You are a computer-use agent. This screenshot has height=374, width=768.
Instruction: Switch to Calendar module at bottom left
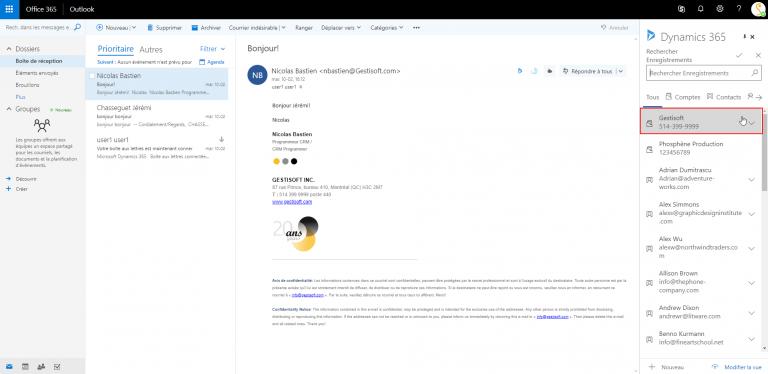pyautogui.click(x=25, y=366)
